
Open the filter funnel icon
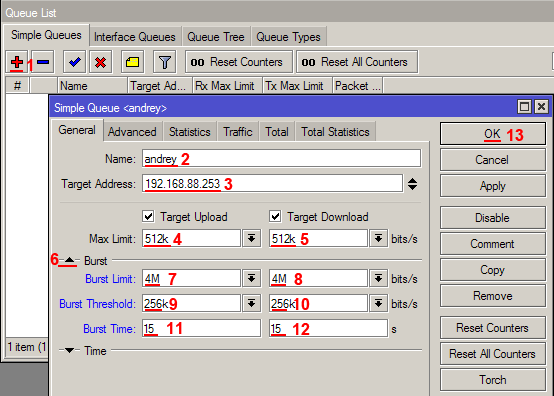tap(164, 62)
